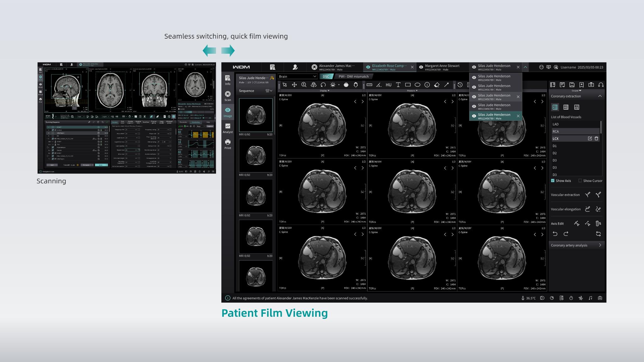
Task: Select RCA in blood vessels list
Action: pyautogui.click(x=575, y=131)
